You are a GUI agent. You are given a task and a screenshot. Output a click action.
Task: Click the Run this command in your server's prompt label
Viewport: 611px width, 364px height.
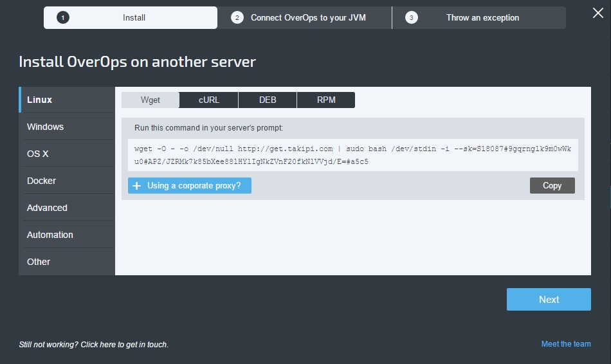tap(208, 128)
